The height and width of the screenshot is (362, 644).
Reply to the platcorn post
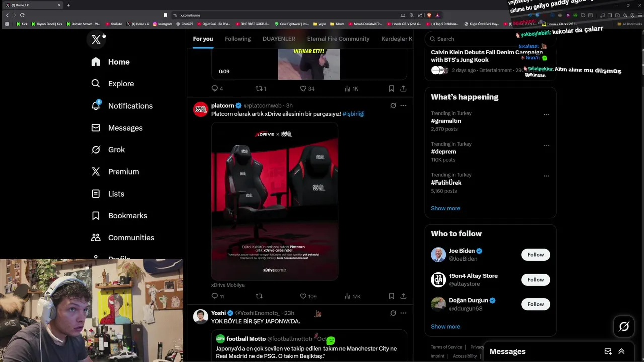pyautogui.click(x=217, y=296)
